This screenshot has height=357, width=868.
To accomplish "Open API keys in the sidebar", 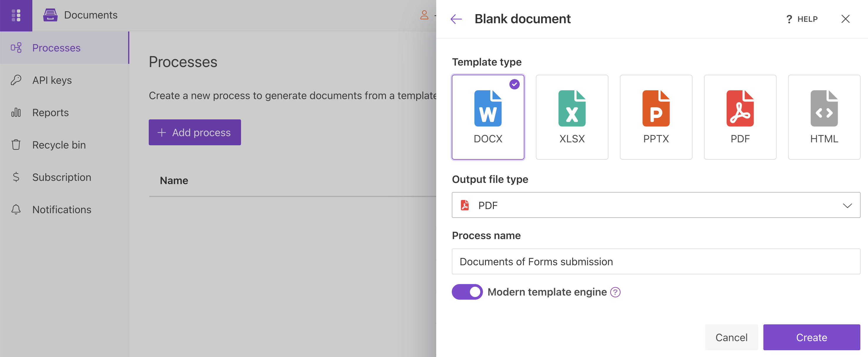I will (64, 80).
